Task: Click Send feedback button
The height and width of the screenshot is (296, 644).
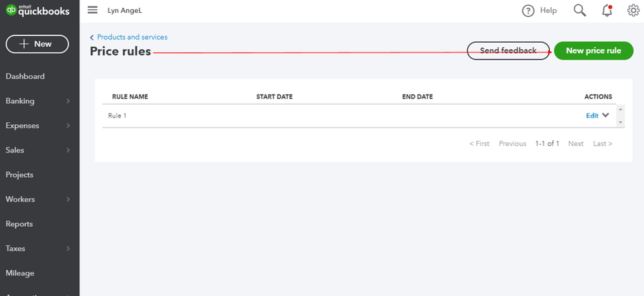Action: coord(508,50)
